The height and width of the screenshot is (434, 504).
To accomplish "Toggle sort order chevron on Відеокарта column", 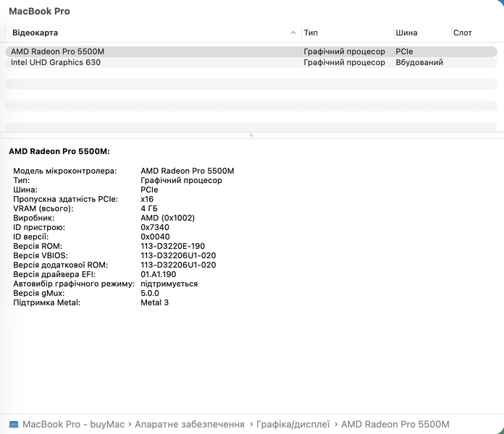I will click(293, 33).
